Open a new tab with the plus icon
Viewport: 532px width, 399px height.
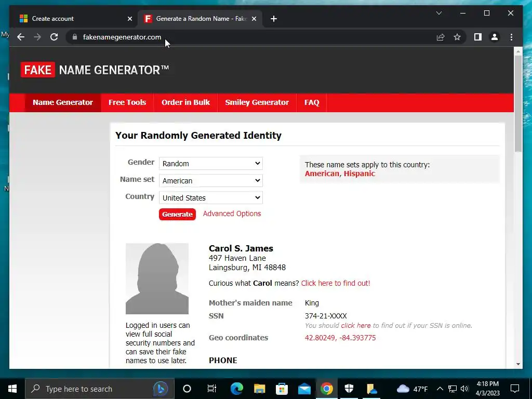(274, 19)
